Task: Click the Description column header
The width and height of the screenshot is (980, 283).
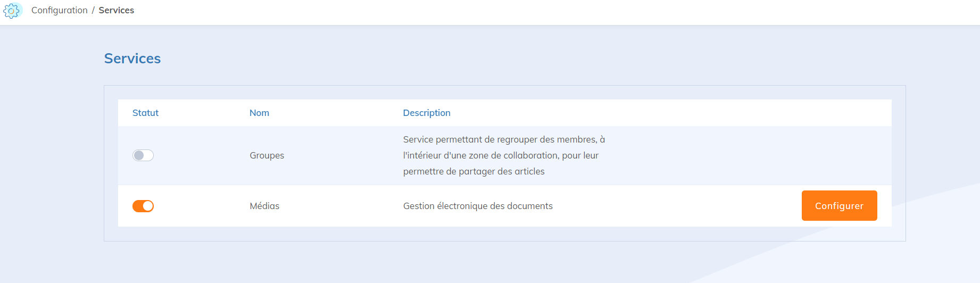Action: (x=427, y=113)
